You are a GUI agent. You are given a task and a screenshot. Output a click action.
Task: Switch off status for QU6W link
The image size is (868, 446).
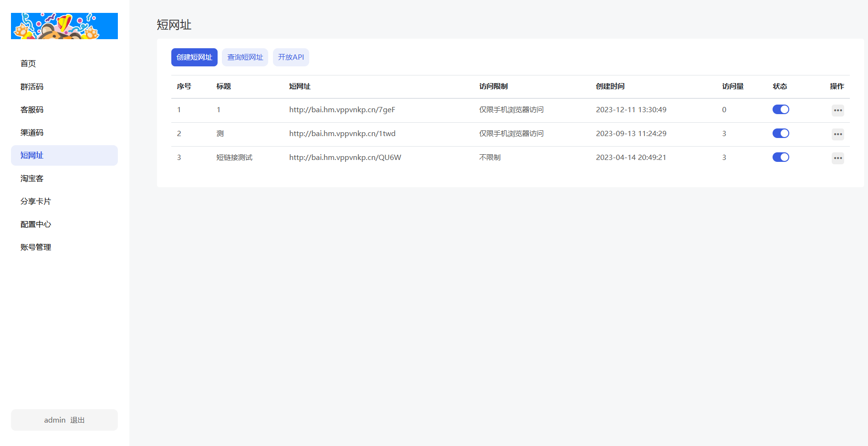coord(781,157)
